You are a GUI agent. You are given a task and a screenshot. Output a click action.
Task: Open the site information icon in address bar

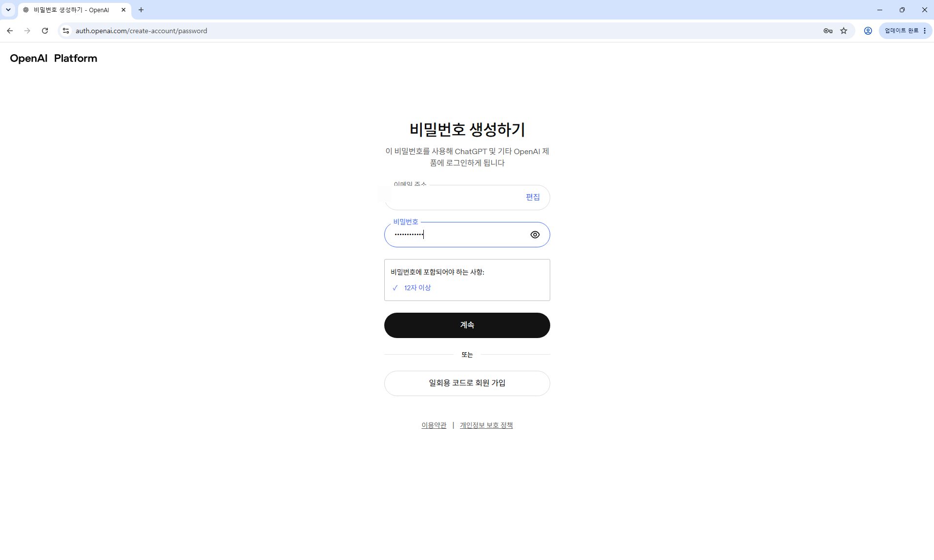(x=66, y=31)
